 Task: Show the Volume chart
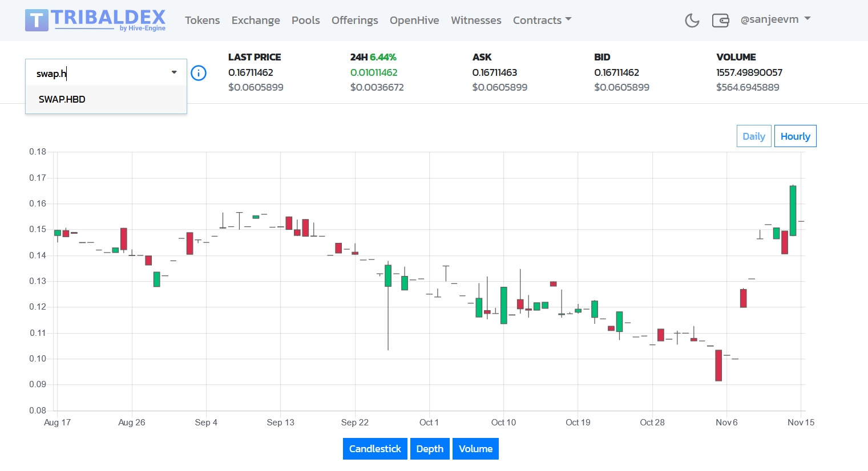(x=475, y=449)
